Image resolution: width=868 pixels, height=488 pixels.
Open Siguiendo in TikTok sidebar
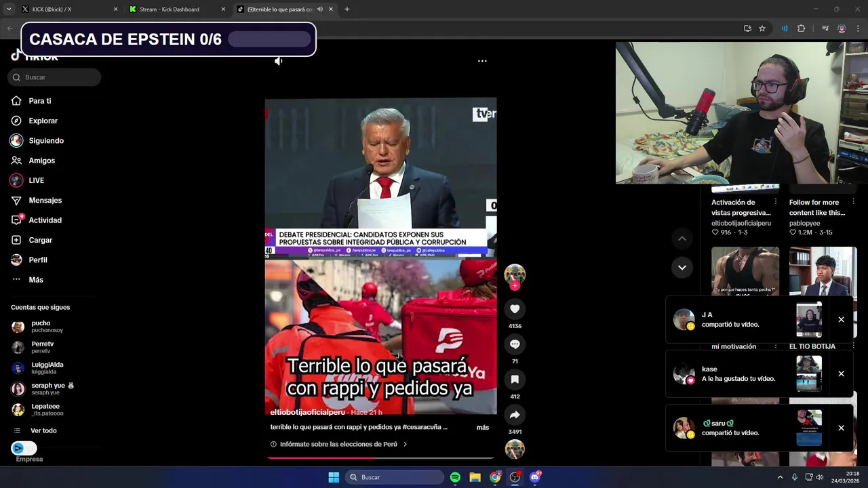(x=46, y=141)
